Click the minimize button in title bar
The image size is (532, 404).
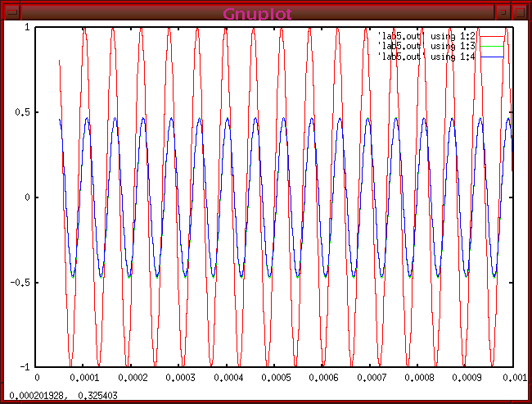tap(503, 11)
